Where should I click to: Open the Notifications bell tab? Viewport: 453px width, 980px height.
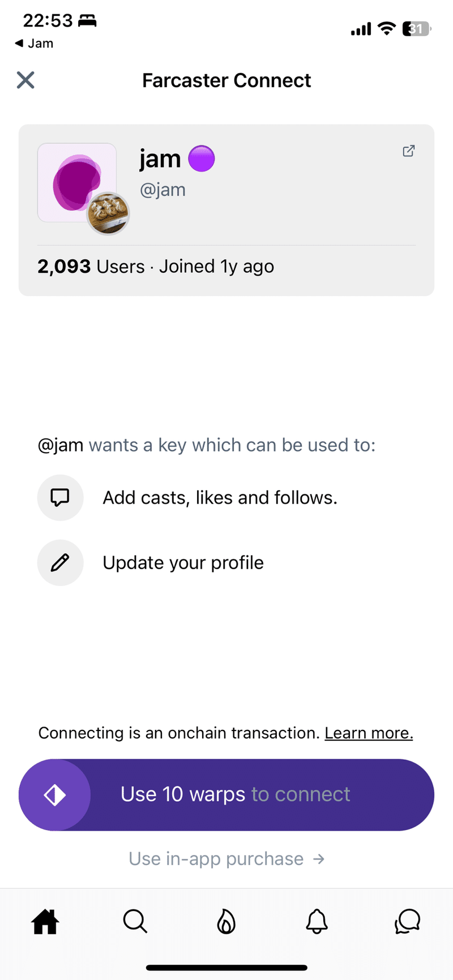[x=317, y=922]
